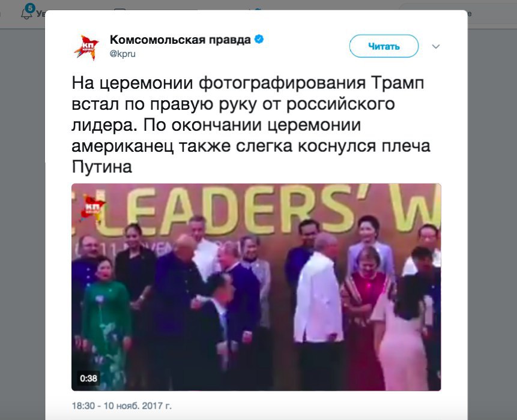This screenshot has width=517, height=420.
Task: Open the @kpru handle link
Action: [122, 53]
